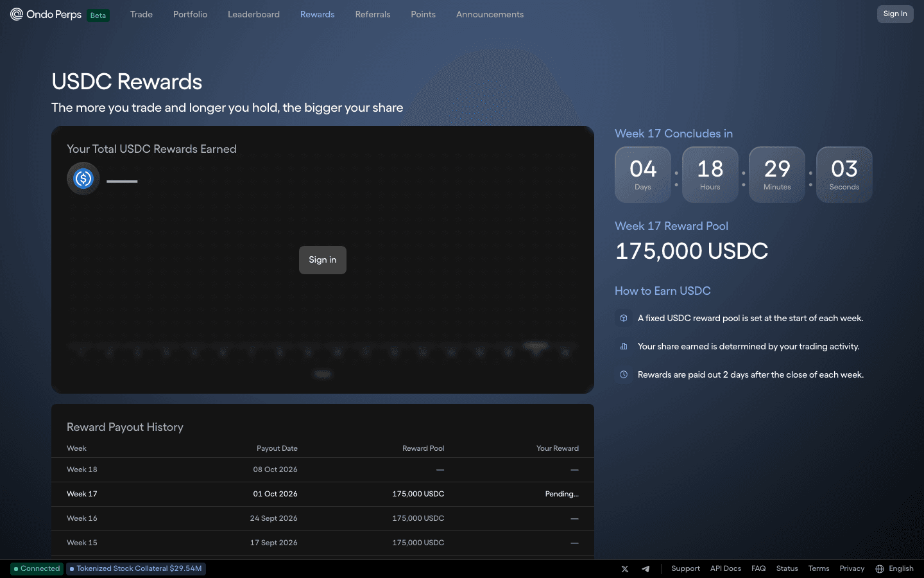Click Sign in inside the rewards card

point(323,260)
